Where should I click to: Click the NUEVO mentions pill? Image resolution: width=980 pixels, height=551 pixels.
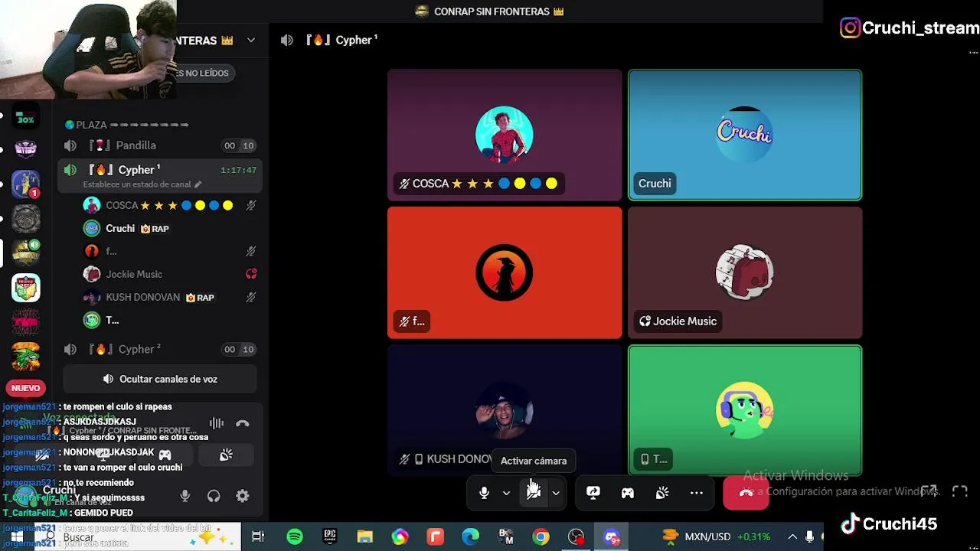25,388
